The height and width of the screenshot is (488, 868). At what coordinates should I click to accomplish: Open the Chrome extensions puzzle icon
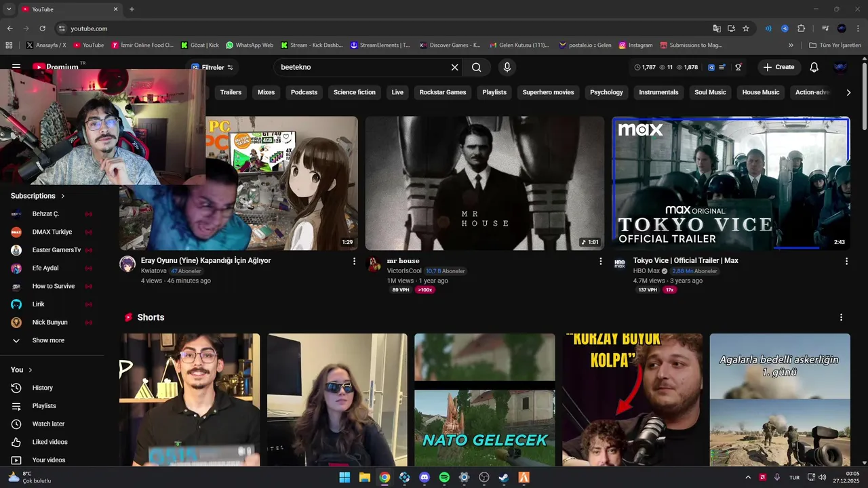pos(801,28)
